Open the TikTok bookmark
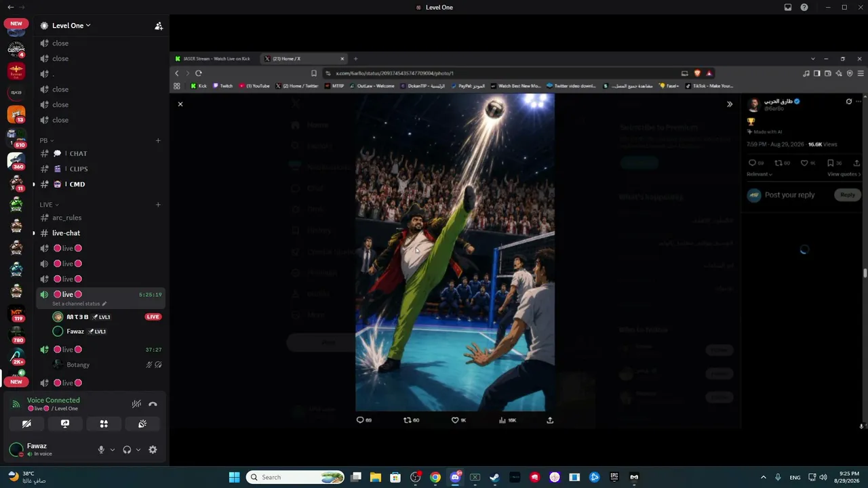This screenshot has width=868, height=488. [709, 86]
